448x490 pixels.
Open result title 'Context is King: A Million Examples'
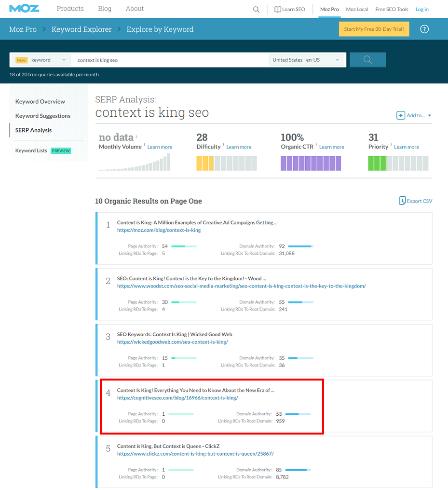click(197, 222)
